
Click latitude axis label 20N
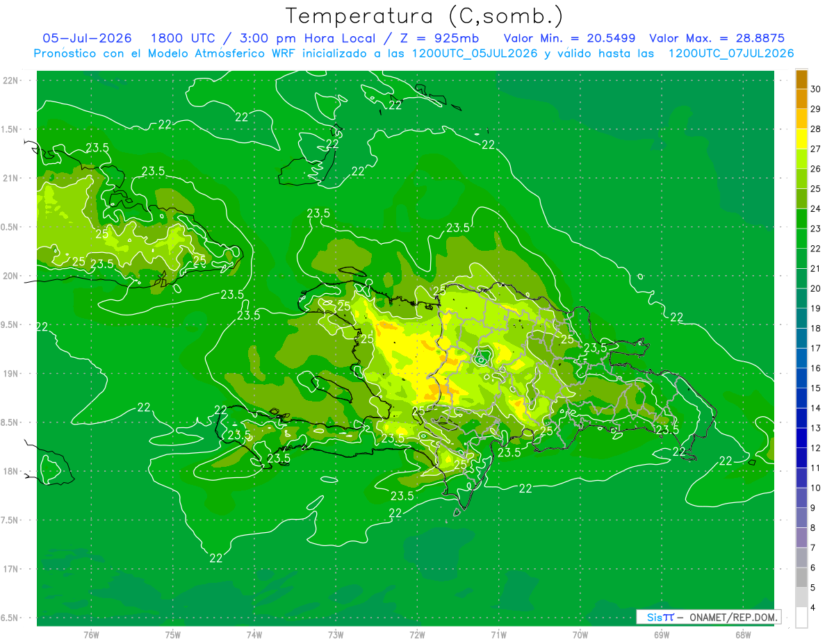[x=11, y=276]
